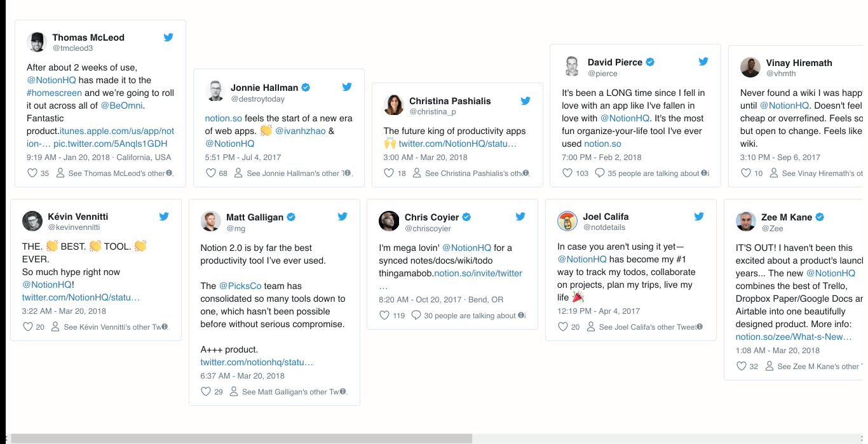This screenshot has width=868, height=444.
Task: Click the @BeOmni mention
Action: coord(122,105)
